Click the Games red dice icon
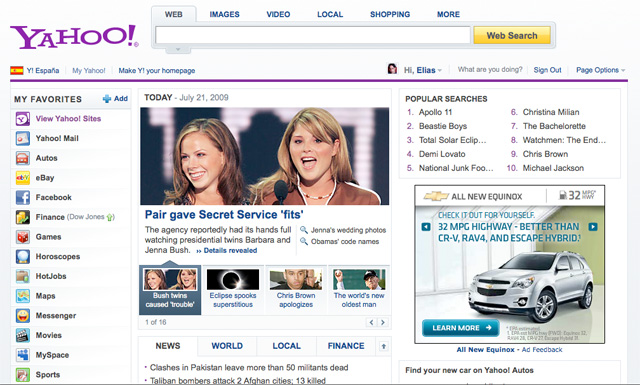The image size is (640, 385). coord(22,237)
